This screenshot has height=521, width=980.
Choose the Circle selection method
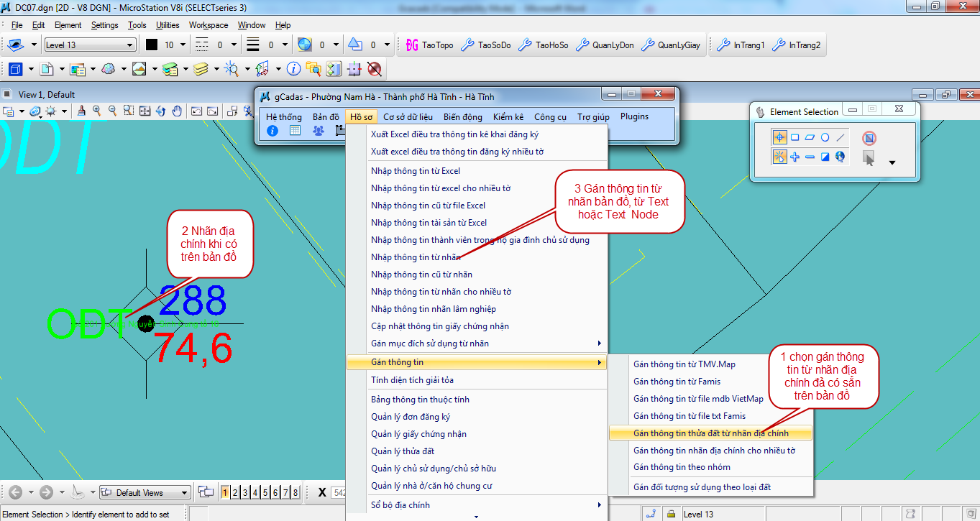coord(825,137)
